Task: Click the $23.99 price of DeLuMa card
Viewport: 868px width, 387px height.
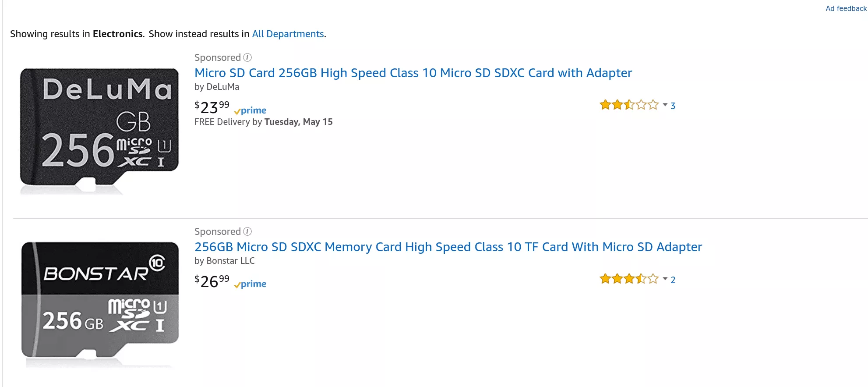Action: [212, 107]
